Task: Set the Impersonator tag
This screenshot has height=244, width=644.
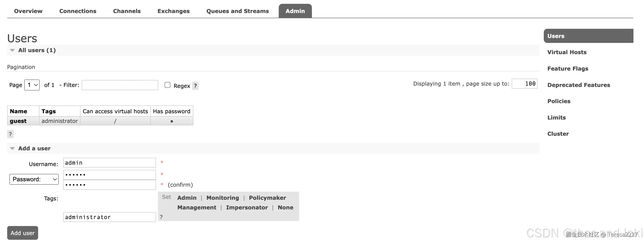Action: [247, 207]
